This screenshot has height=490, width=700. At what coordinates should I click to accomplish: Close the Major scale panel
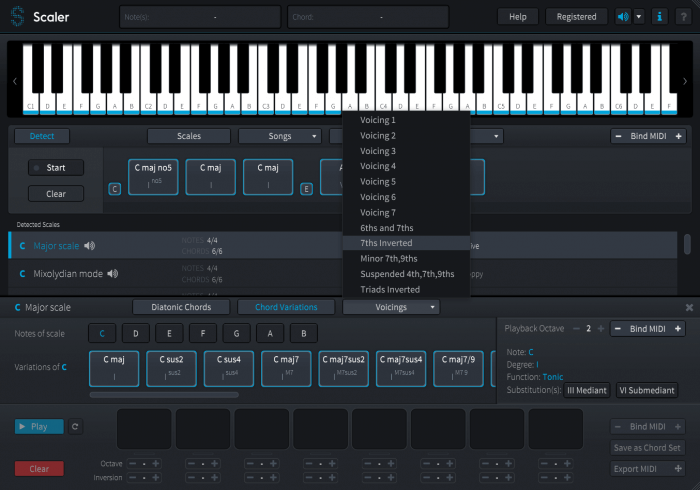tap(689, 308)
